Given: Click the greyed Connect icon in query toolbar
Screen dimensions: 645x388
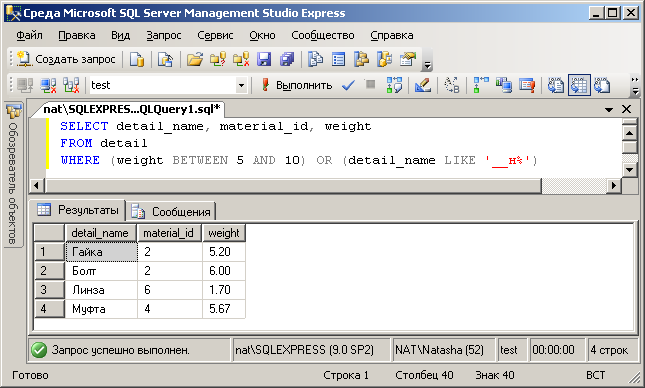Looking at the screenshot, I should coord(25,85).
